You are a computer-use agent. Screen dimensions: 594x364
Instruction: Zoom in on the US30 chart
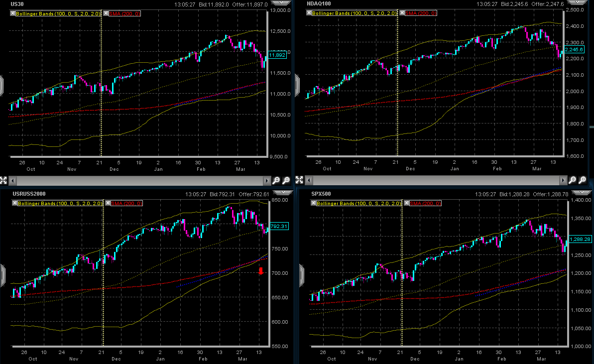pos(286,180)
